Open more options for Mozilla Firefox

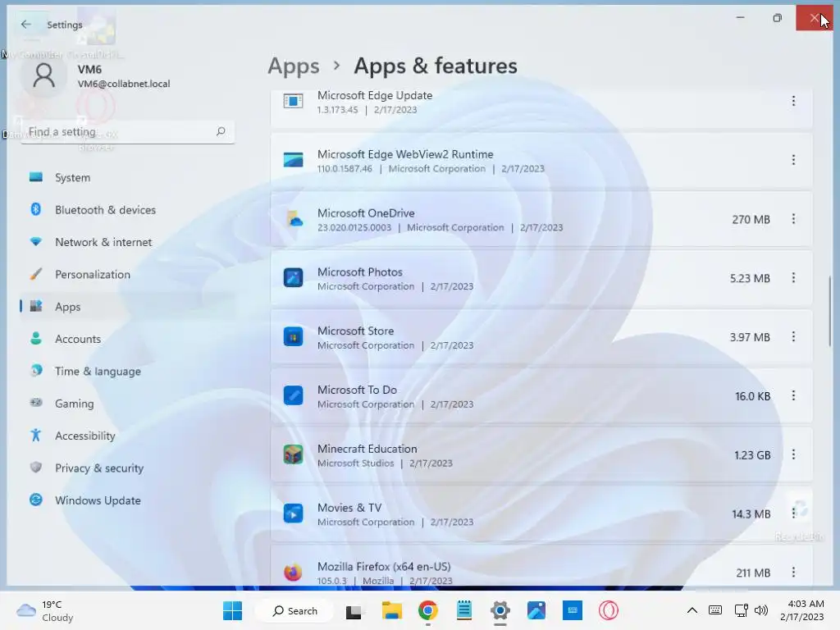[793, 572]
